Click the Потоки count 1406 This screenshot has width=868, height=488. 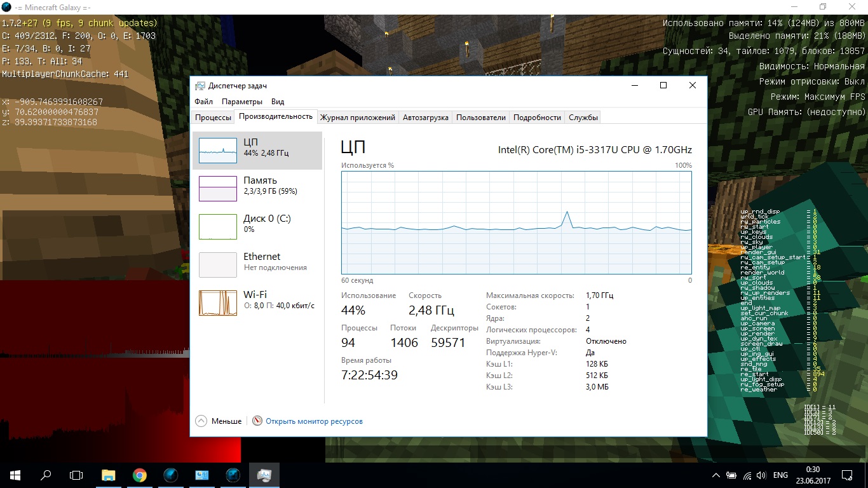click(x=404, y=343)
